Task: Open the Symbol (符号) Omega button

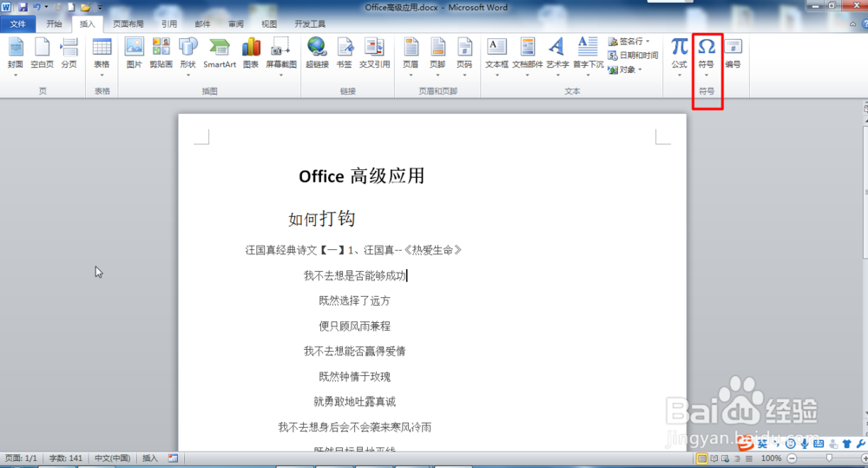Action: [x=707, y=53]
